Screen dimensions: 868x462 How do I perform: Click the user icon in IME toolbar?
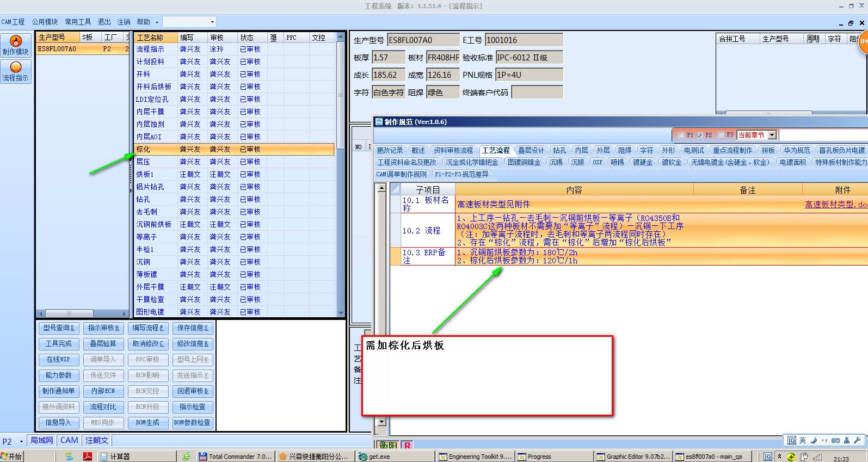(x=847, y=440)
